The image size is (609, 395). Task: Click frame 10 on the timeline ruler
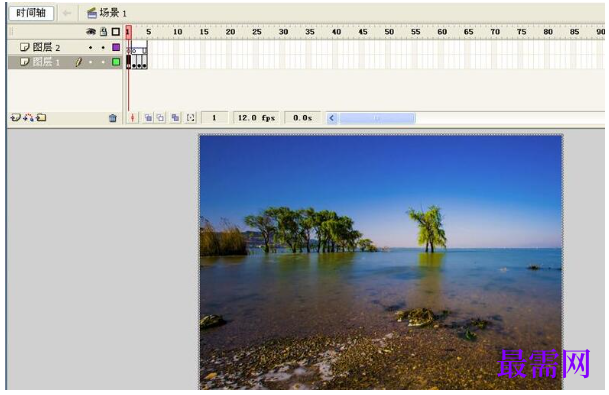pos(177,32)
